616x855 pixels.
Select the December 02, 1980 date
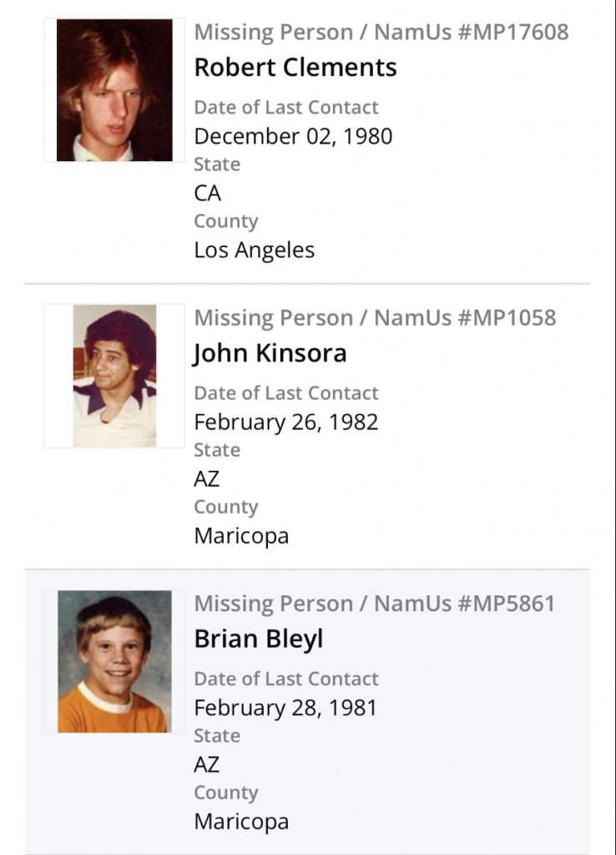click(x=293, y=136)
